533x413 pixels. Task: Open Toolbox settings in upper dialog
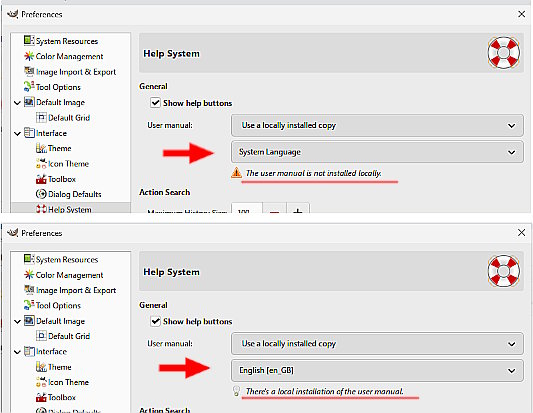56,179
